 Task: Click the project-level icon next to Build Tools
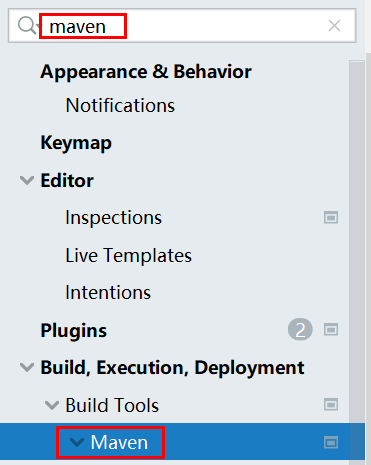click(331, 405)
